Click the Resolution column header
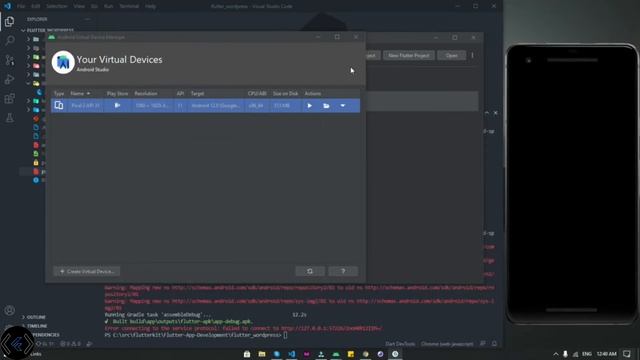This screenshot has height=360, width=640. [x=146, y=93]
